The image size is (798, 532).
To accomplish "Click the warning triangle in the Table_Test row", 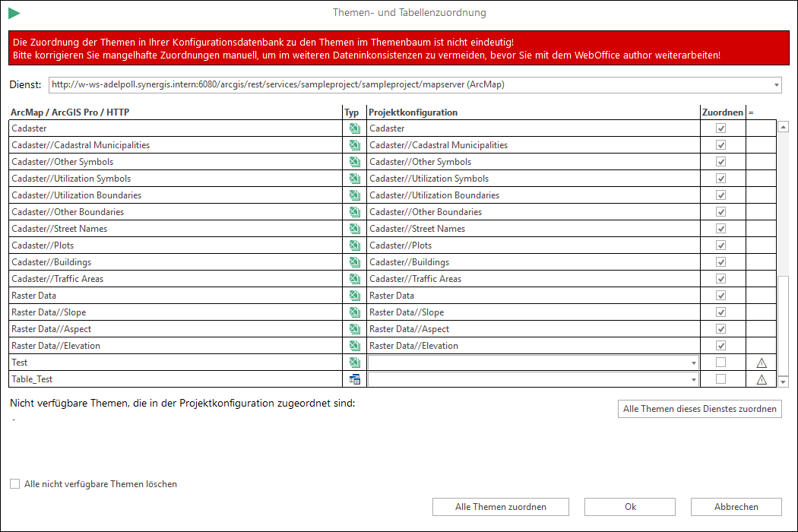I will click(762, 380).
